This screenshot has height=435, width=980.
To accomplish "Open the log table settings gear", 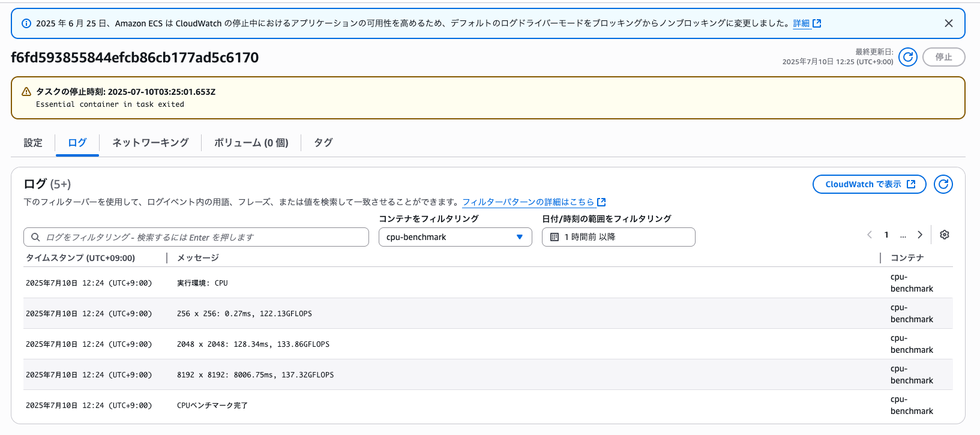I will pos(945,235).
